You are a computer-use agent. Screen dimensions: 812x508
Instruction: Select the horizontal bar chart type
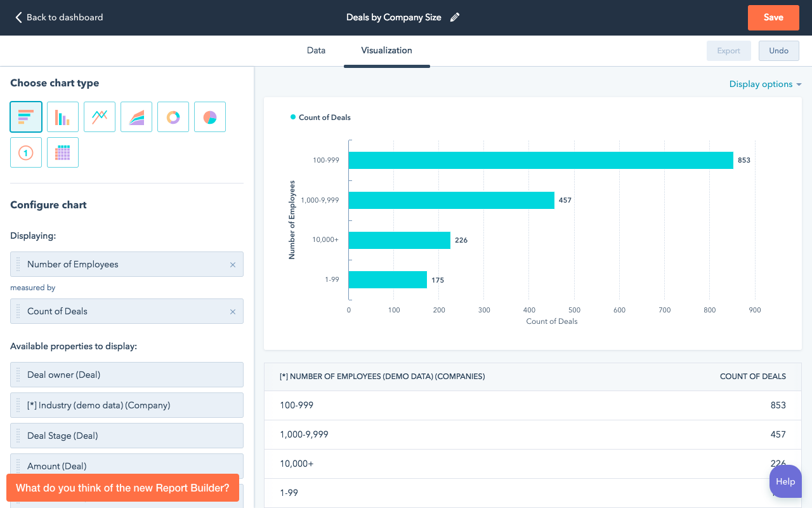click(26, 117)
